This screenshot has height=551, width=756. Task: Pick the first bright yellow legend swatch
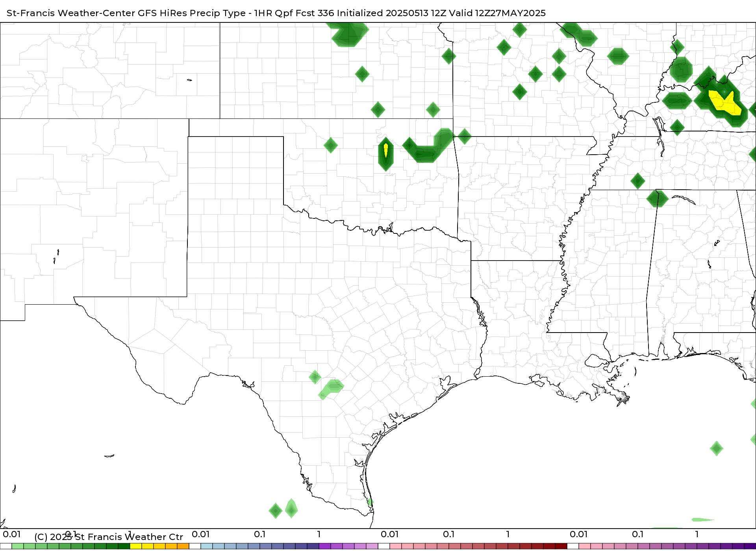click(x=136, y=546)
